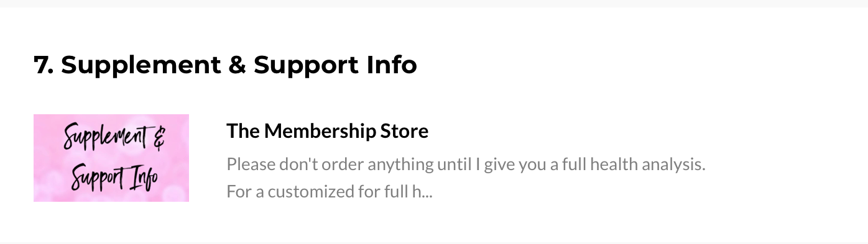Viewport: 868px width, 244px height.
Task: Click the pink image's handwritten 'Supplement &' text
Action: tap(115, 138)
